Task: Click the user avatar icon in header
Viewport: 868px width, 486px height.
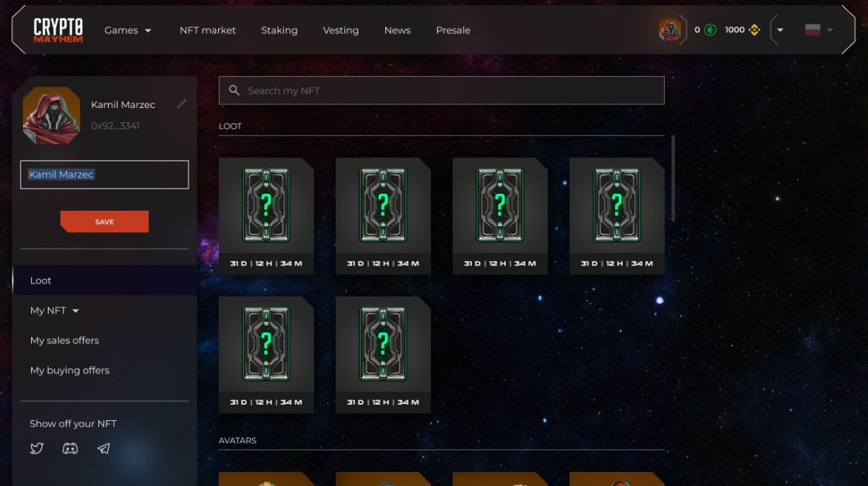Action: 670,30
